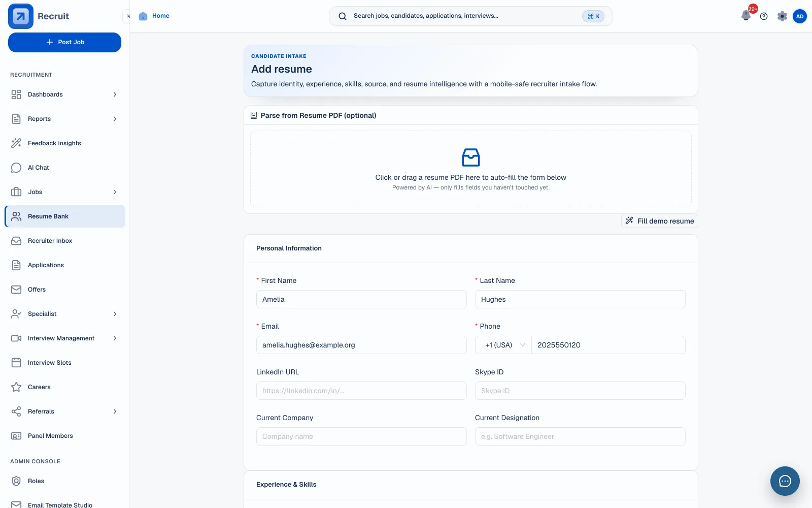Expand the Interview Management chevron

[x=115, y=338]
